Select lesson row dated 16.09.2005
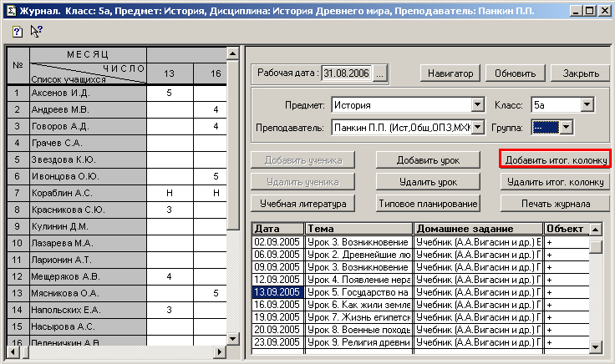This screenshot has height=364, width=615. click(x=277, y=306)
